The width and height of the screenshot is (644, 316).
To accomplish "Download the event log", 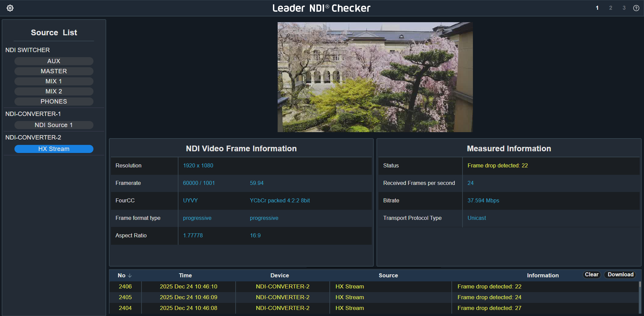I will [x=620, y=275].
